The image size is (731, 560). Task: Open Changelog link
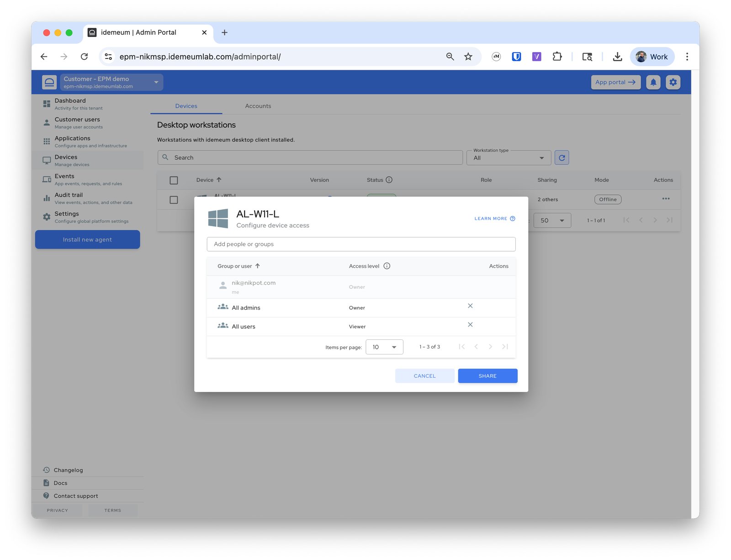[69, 470]
